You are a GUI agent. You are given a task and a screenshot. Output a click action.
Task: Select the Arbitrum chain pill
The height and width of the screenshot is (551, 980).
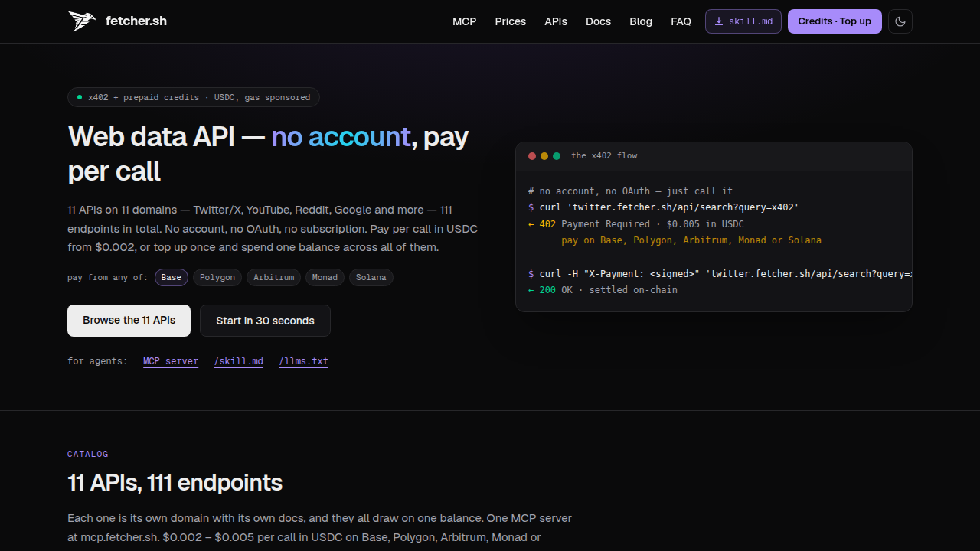[274, 277]
